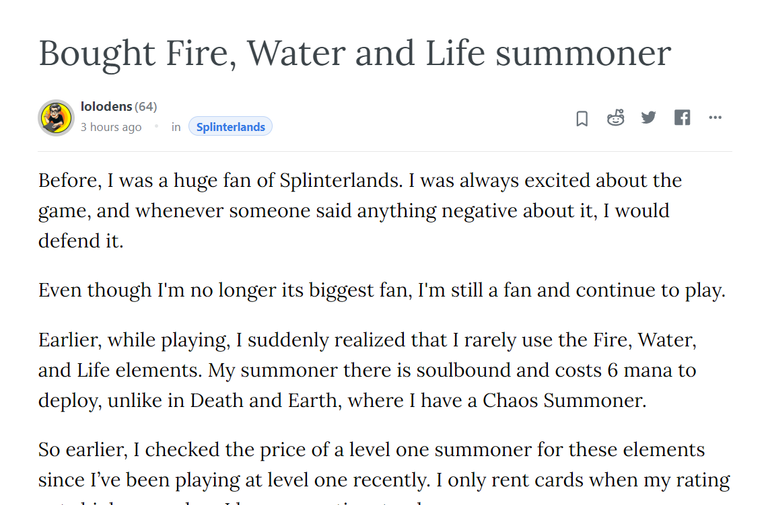The width and height of the screenshot is (768, 505).
Task: Click the reputation score (64)
Action: (x=145, y=106)
